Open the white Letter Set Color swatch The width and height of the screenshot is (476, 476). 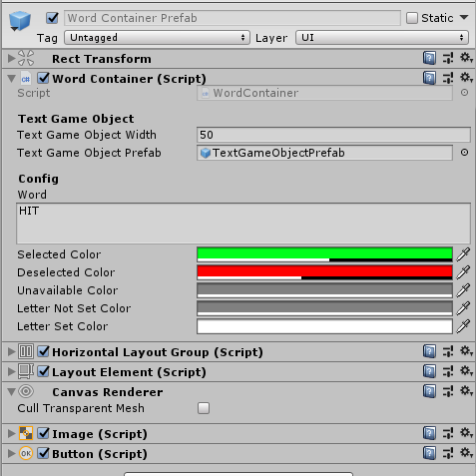click(x=324, y=326)
